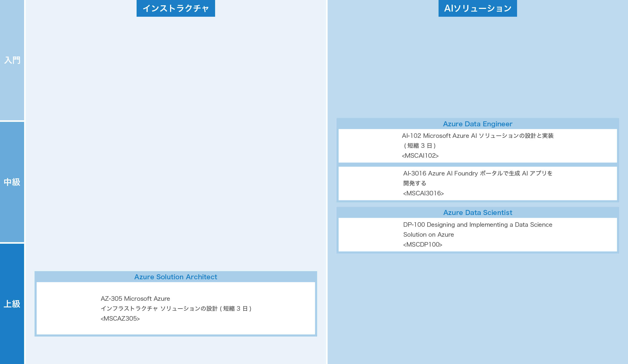Open the AZ-305 Microsoft Azure course card
Viewport: 628px width, 364px height.
176,308
